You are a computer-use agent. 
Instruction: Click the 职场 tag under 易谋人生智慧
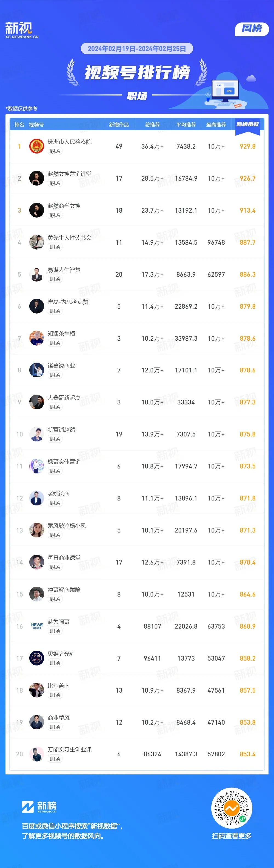55,279
